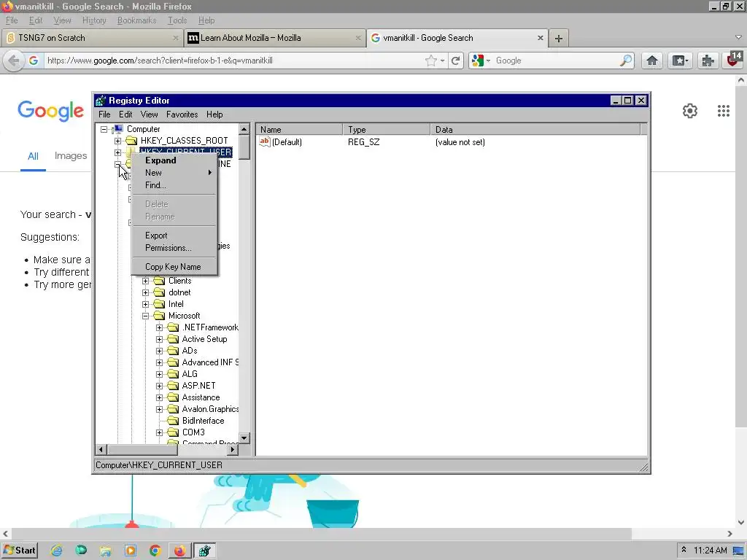This screenshot has width=747, height=560.
Task: Select the COM3 key
Action: click(193, 432)
